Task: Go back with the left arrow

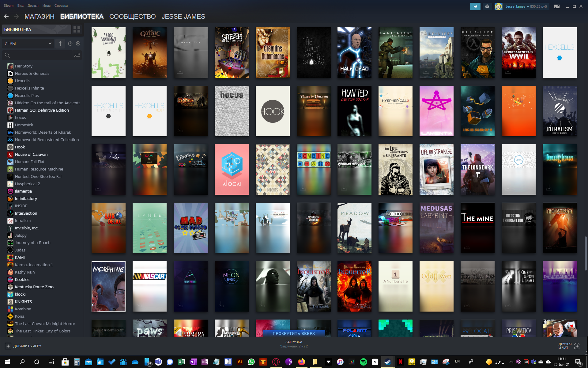Action: coord(6,17)
